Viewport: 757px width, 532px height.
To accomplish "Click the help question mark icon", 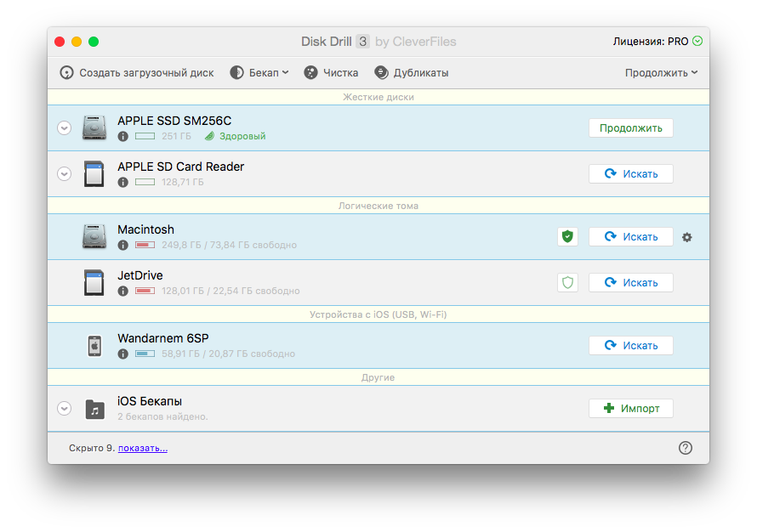I will [686, 448].
